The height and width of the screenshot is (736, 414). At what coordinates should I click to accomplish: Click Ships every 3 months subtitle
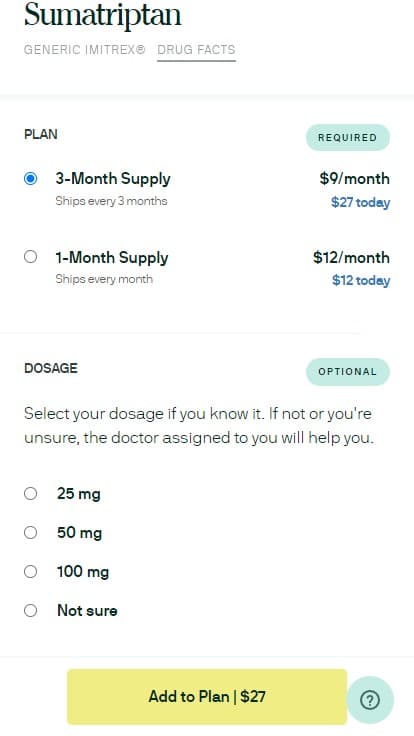111,201
